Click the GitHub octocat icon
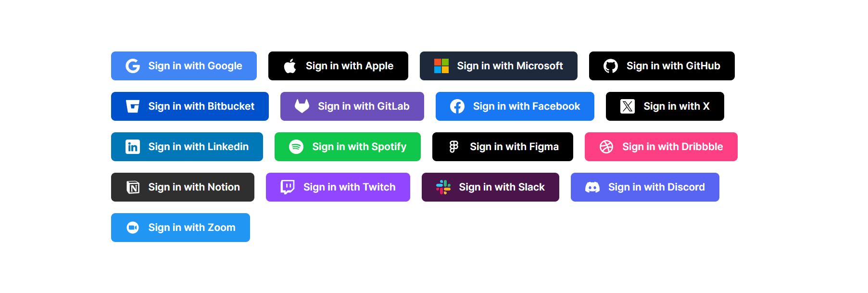This screenshot has height=293, width=868. coord(611,66)
